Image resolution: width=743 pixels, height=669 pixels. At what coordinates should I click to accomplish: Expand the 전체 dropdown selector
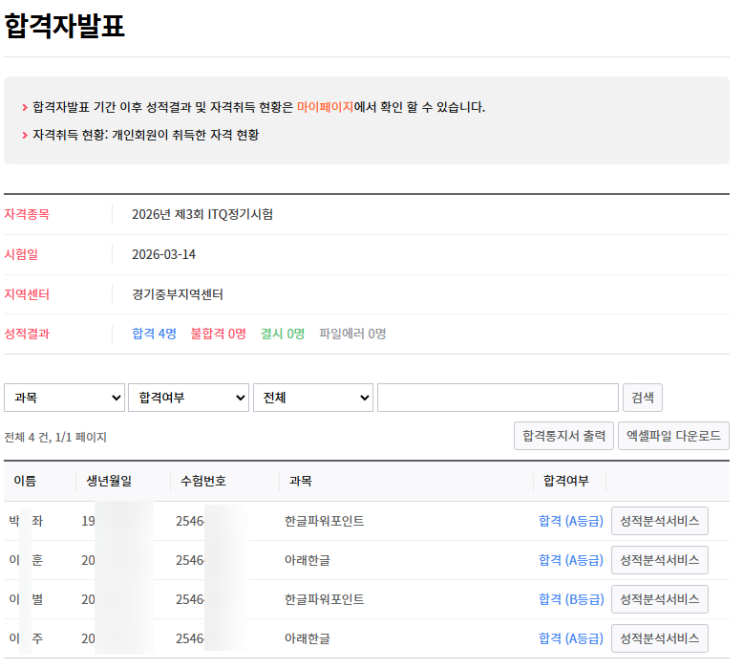[x=312, y=397]
